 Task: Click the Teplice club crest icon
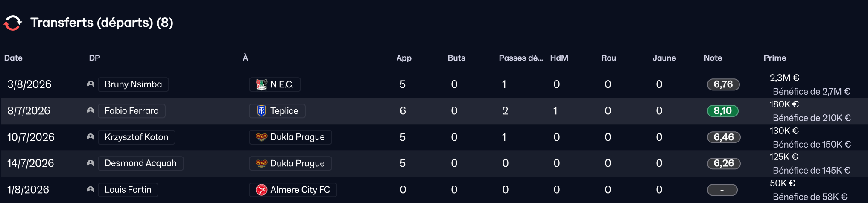261,111
